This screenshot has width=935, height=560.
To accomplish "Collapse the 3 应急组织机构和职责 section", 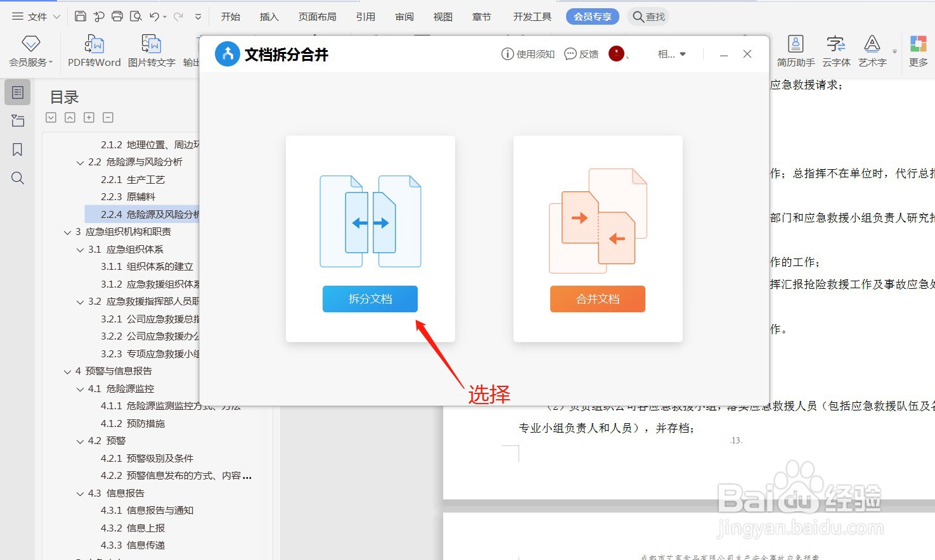I will [68, 231].
